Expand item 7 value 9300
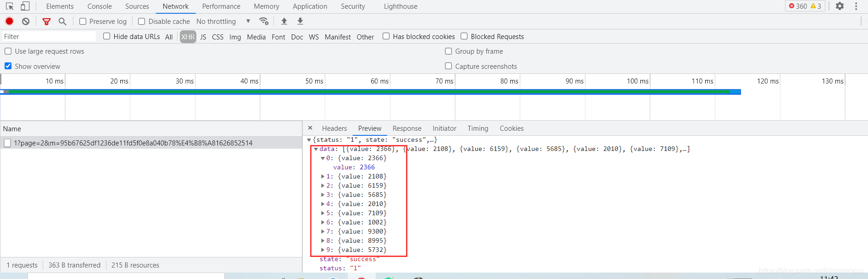 pos(323,232)
